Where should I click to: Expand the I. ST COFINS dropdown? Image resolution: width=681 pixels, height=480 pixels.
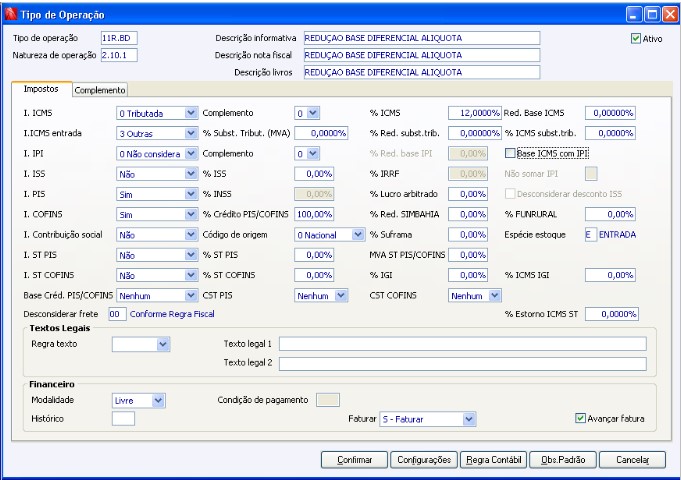click(x=157, y=275)
